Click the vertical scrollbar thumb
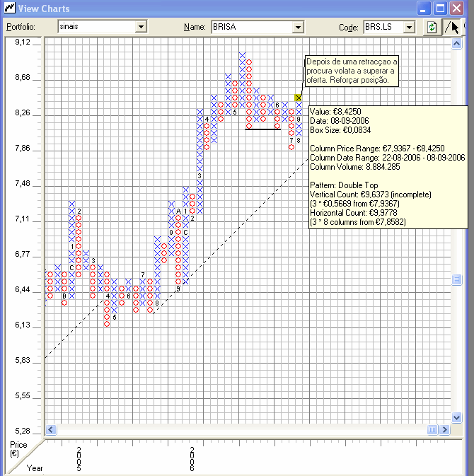The height and width of the screenshot is (476, 474). tap(457, 279)
